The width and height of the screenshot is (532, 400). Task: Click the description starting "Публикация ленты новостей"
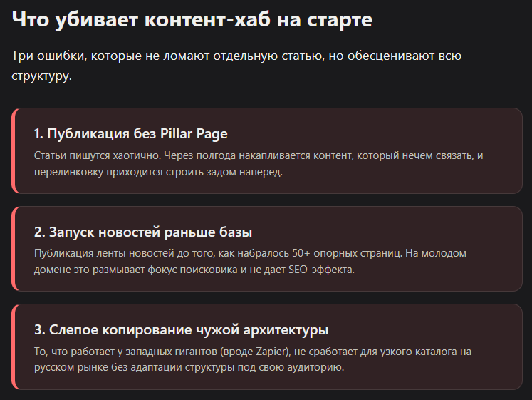point(250,261)
